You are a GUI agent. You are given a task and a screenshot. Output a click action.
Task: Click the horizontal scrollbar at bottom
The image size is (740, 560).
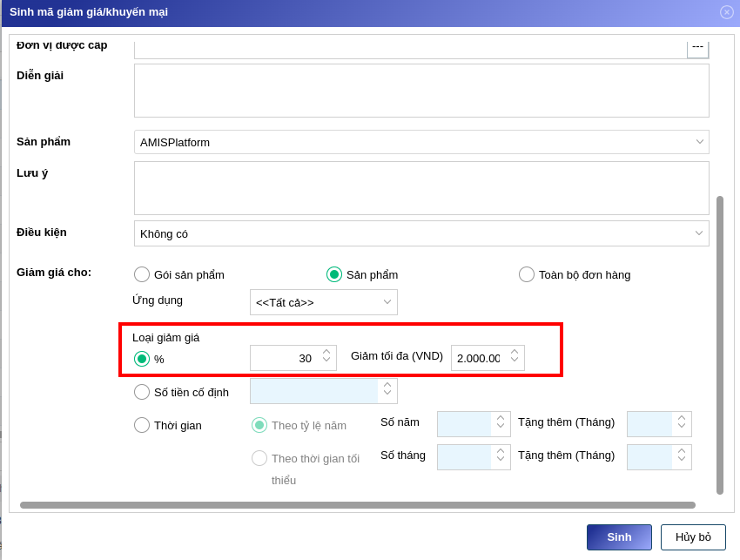pyautogui.click(x=357, y=505)
